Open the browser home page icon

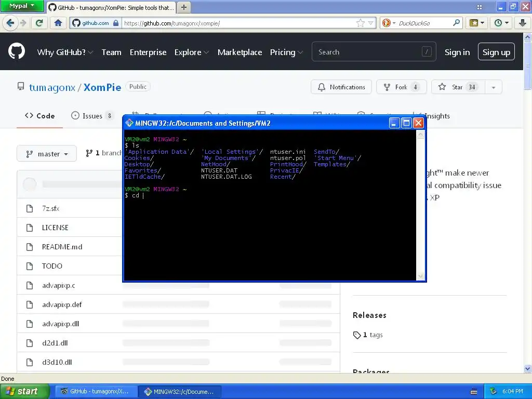(58, 23)
